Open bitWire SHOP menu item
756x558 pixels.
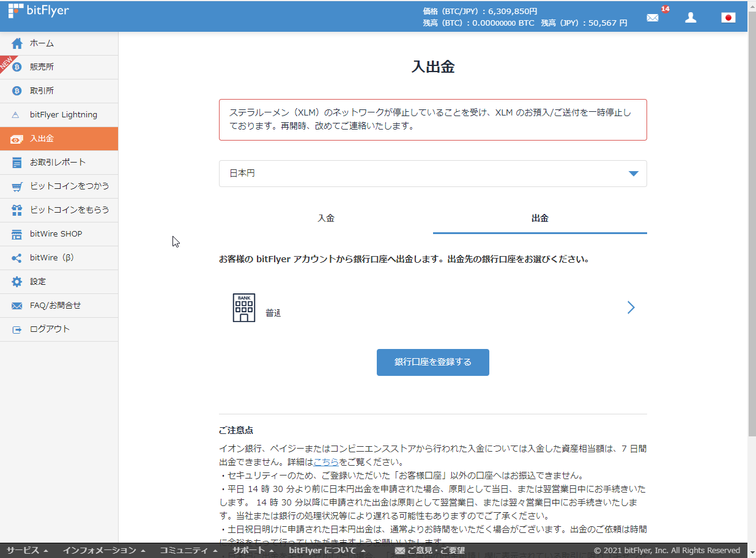pos(59,234)
